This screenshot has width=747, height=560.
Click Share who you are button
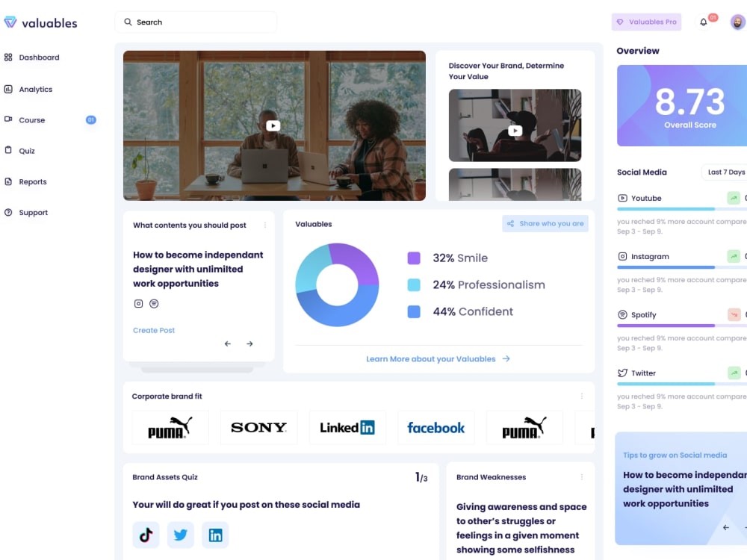[545, 223]
